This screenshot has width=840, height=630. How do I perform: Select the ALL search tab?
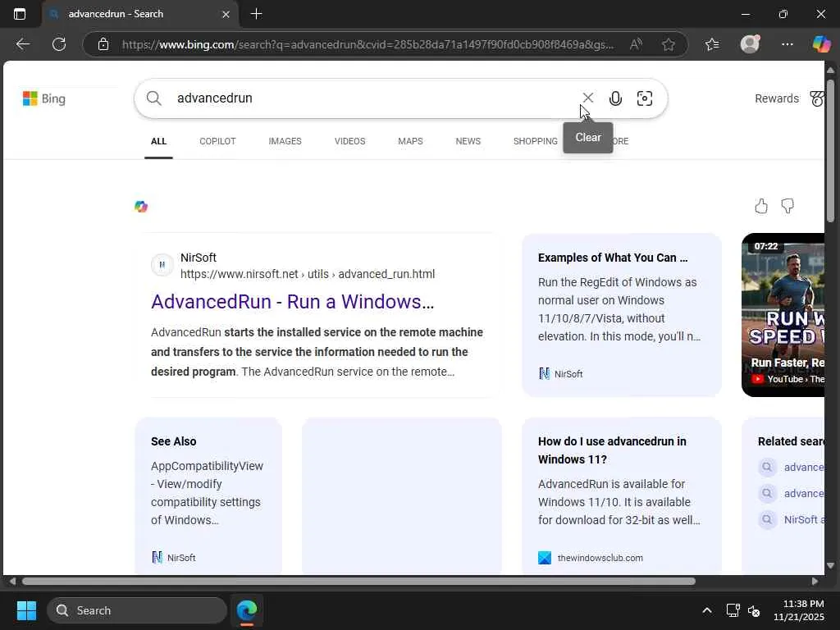pyautogui.click(x=158, y=141)
